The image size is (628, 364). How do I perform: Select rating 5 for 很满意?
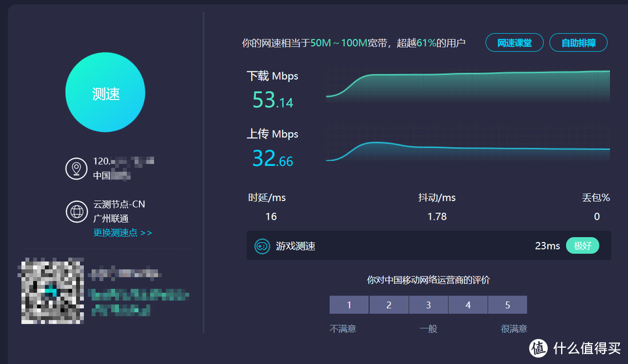(507, 304)
